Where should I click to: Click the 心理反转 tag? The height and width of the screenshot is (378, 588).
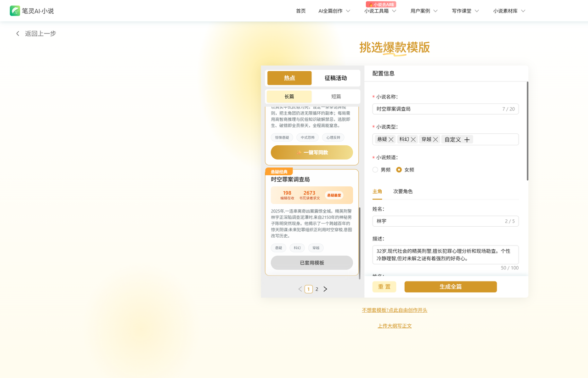(x=334, y=137)
